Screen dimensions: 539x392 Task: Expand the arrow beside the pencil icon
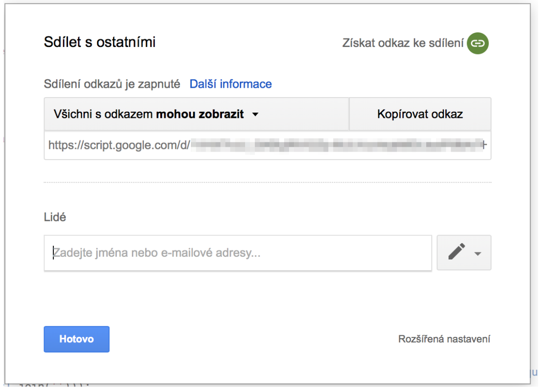(x=478, y=254)
